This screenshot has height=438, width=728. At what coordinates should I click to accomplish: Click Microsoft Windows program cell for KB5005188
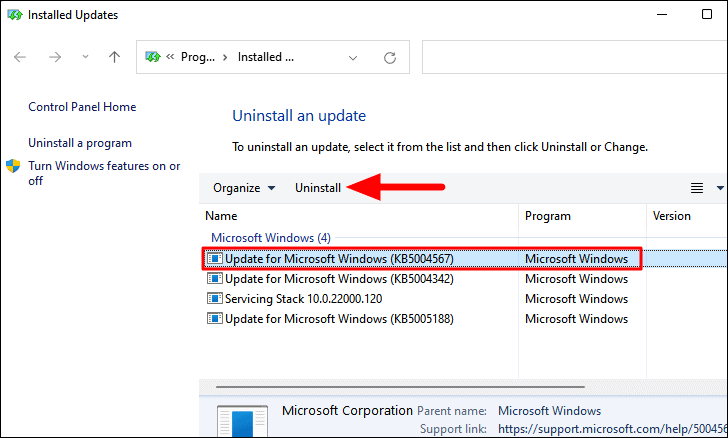[576, 319]
